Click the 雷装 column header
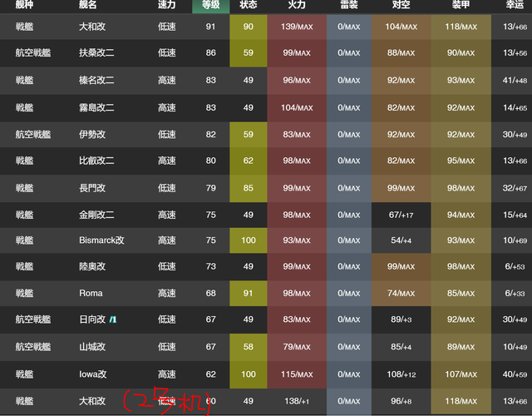Image resolution: width=532 pixels, height=416 pixels. coord(349,6)
